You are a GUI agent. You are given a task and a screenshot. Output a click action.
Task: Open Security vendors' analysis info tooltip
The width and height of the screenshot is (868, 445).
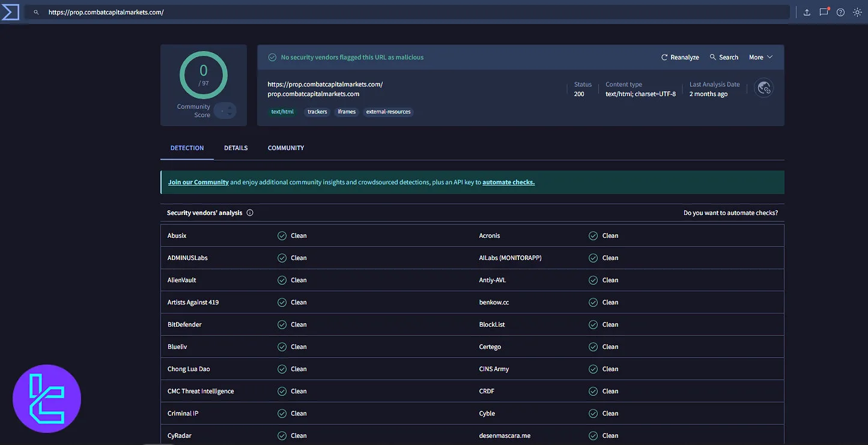tap(250, 213)
